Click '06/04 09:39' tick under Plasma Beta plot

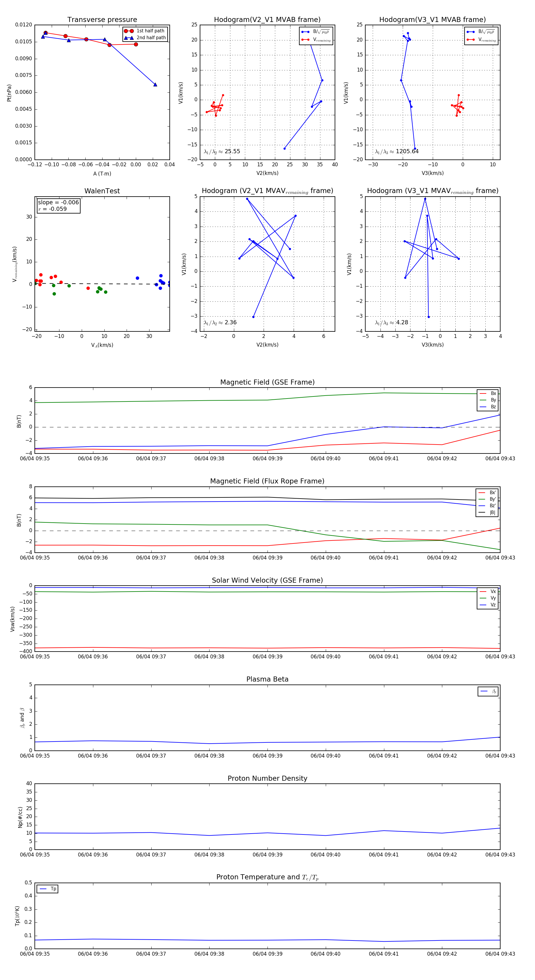(267, 756)
